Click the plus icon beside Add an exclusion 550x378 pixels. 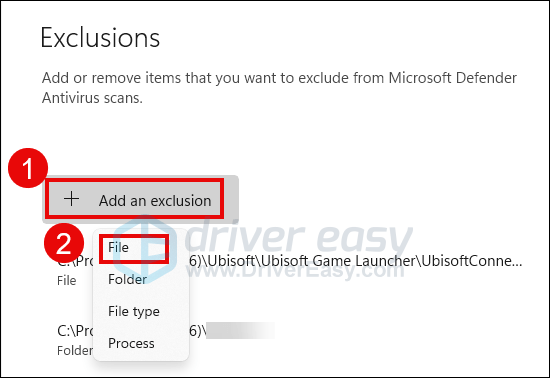tap(72, 199)
